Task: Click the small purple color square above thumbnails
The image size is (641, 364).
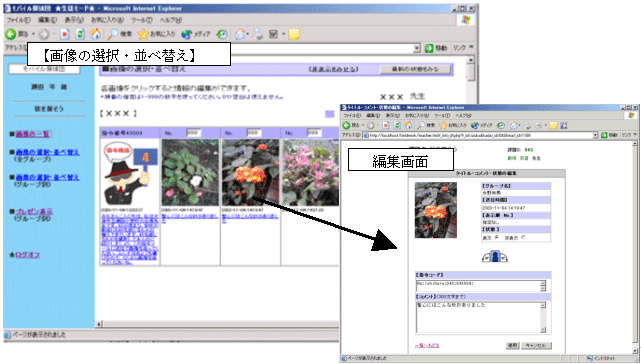Action: click(329, 114)
